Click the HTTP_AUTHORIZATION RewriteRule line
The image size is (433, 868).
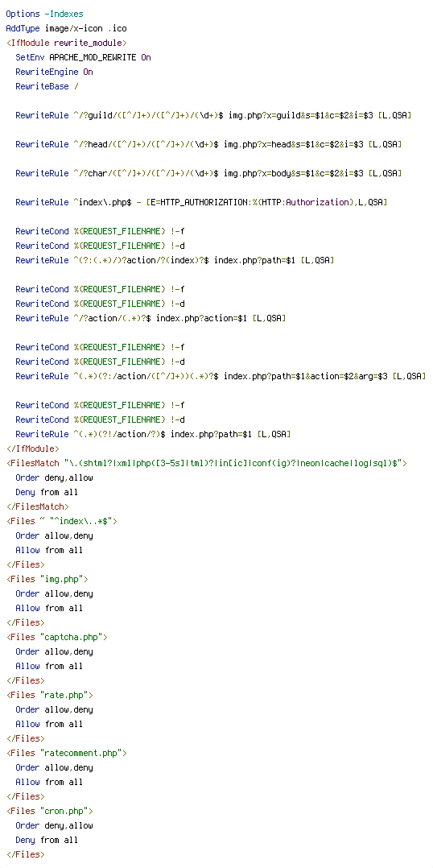(201, 203)
